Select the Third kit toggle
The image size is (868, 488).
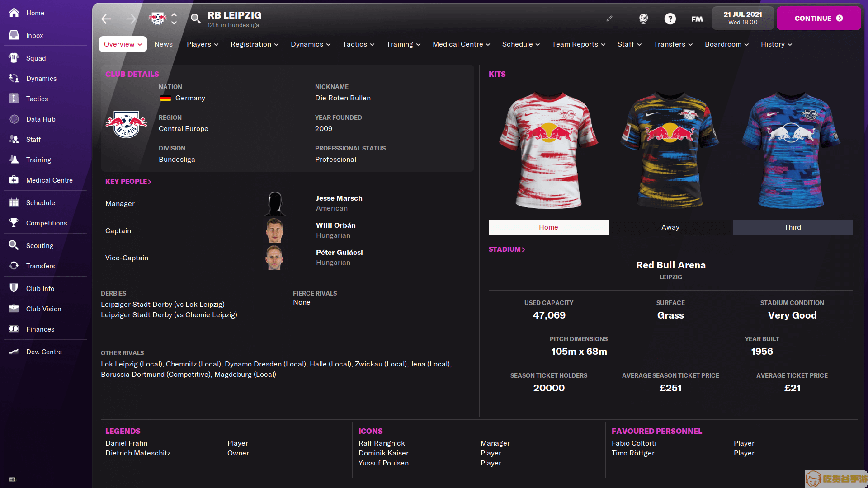793,226
